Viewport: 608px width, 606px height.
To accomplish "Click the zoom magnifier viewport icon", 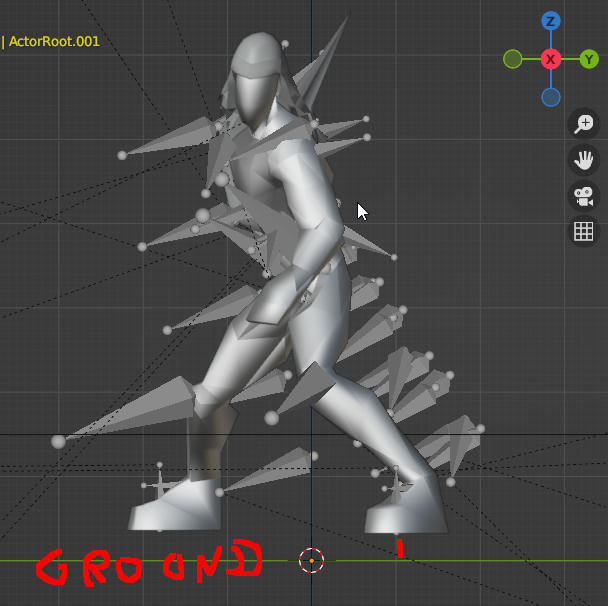I will pos(583,123).
